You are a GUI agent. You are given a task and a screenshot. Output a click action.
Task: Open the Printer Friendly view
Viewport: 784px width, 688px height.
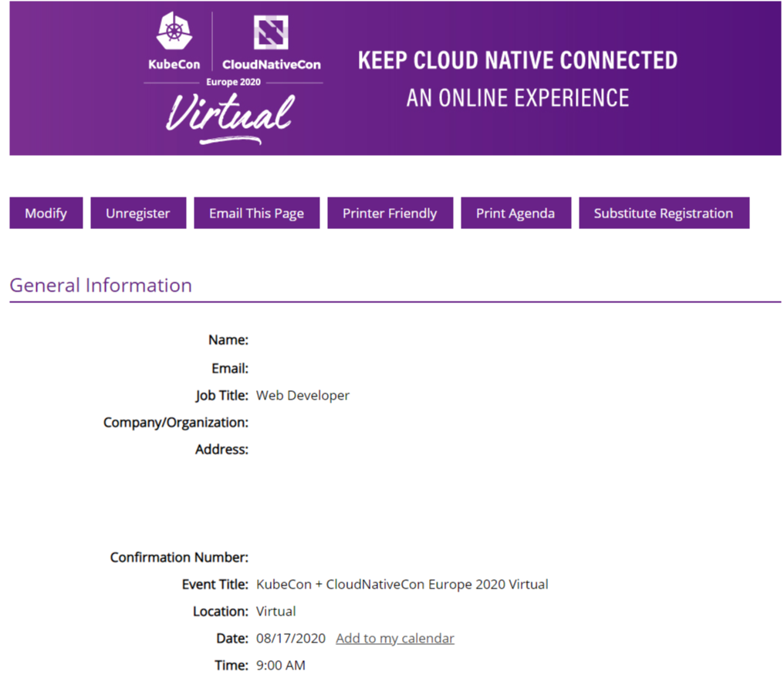pyautogui.click(x=390, y=213)
